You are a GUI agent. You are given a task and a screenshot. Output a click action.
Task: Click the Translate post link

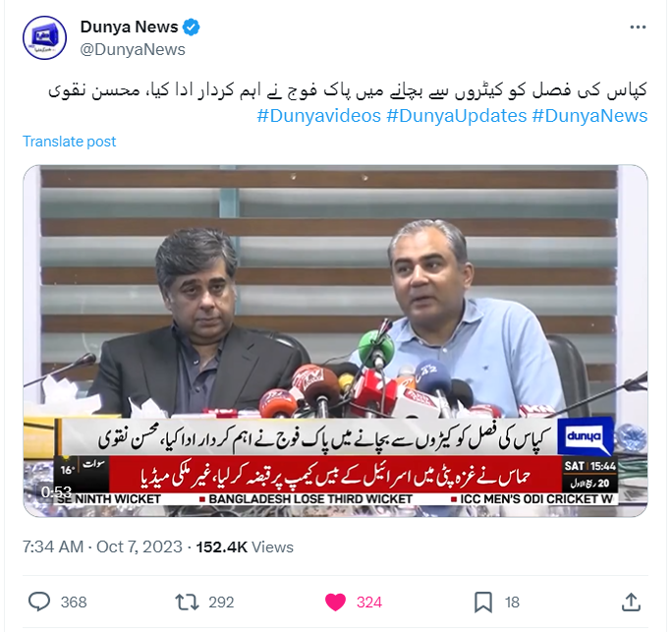70,142
